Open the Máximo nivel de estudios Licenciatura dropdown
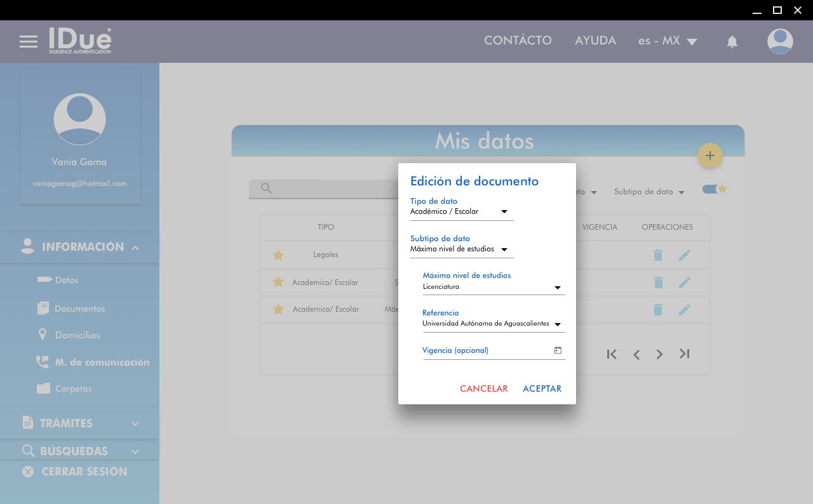The height and width of the screenshot is (504, 813). 494,287
